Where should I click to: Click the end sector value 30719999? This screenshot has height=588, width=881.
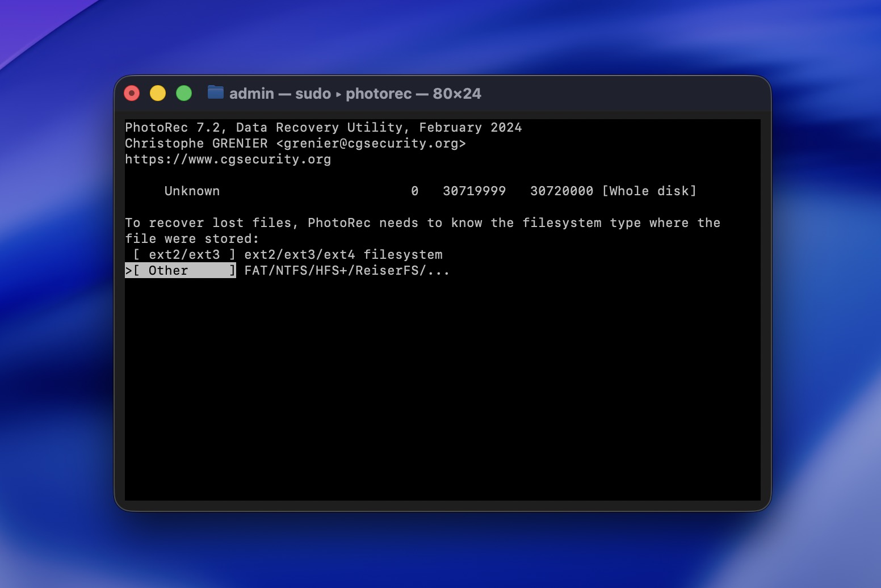475,191
